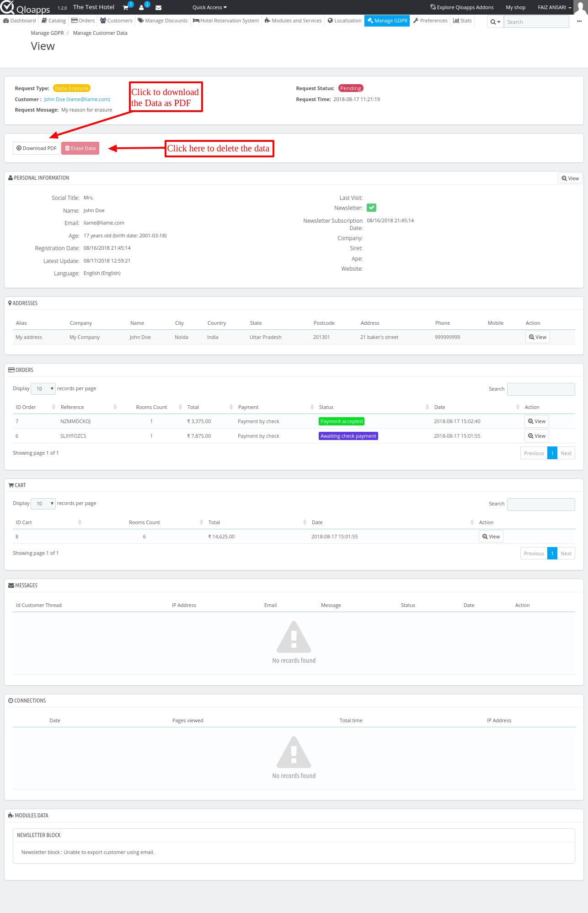View the My address row
The image size is (588, 913).
[538, 337]
